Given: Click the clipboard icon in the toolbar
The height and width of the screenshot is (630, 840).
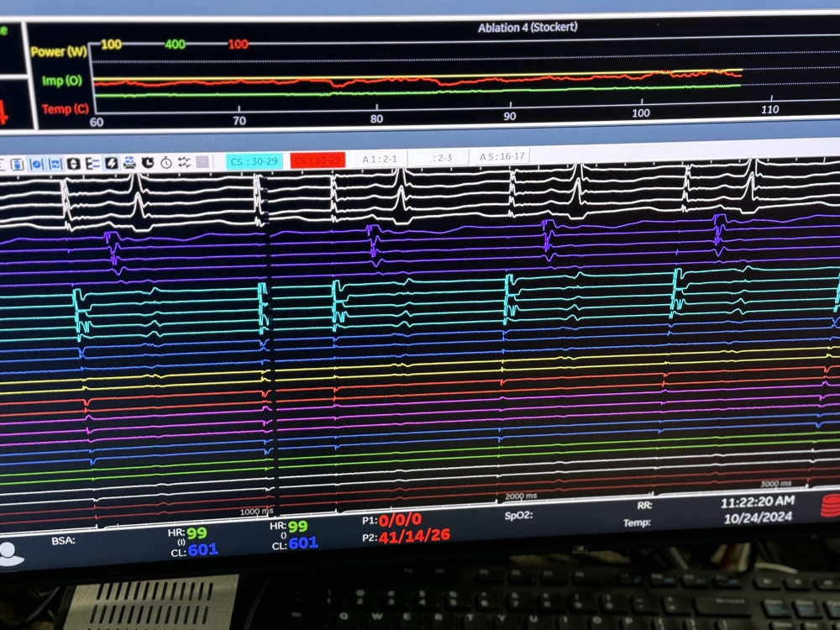Looking at the screenshot, I should point(18,164).
